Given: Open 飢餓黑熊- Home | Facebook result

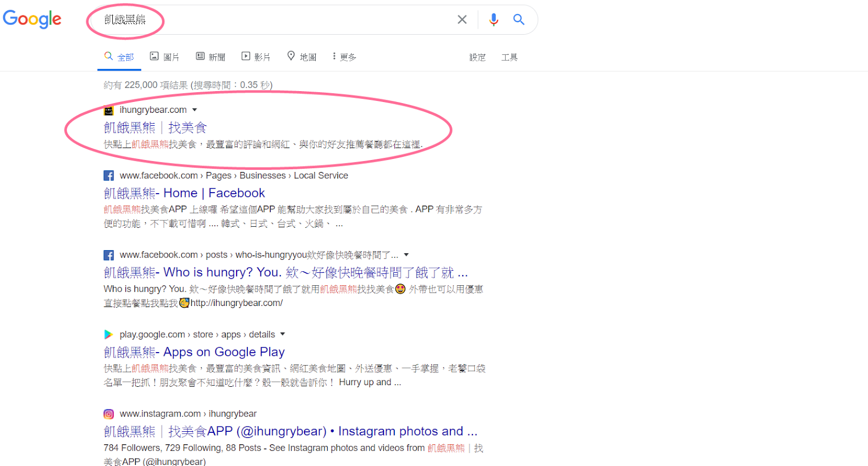Looking at the screenshot, I should 184,193.
